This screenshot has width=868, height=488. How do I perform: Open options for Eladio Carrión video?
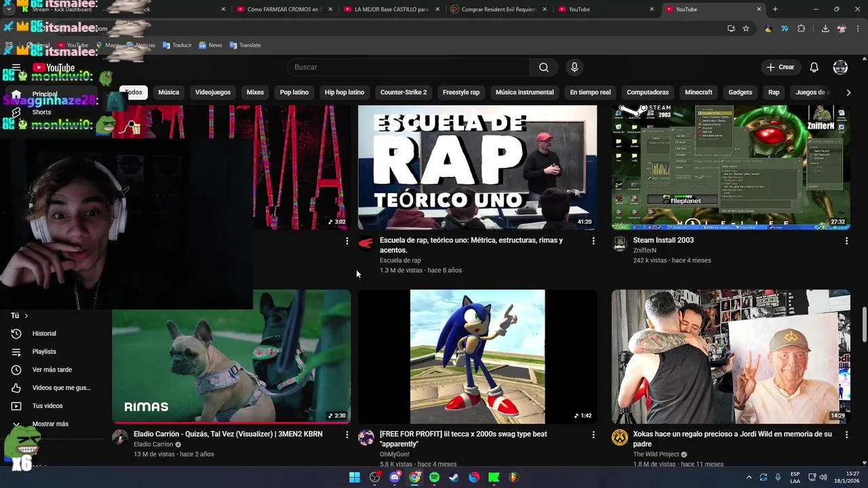pyautogui.click(x=347, y=434)
